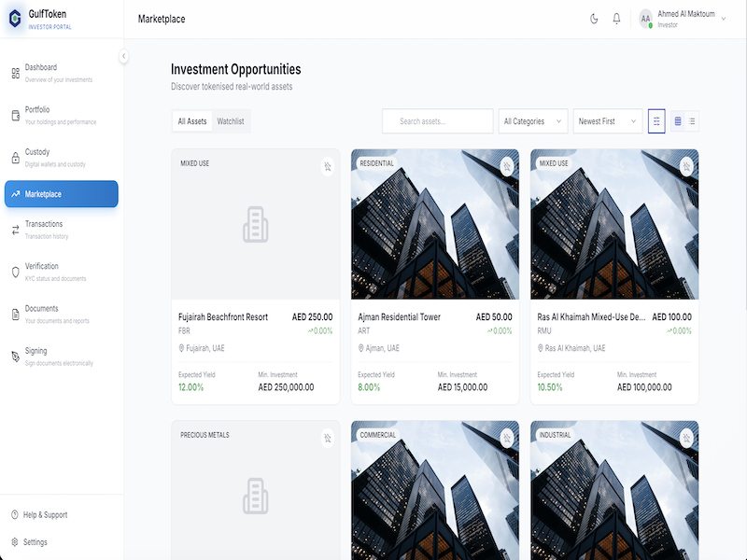Switch to the Watchlist tab

point(232,120)
